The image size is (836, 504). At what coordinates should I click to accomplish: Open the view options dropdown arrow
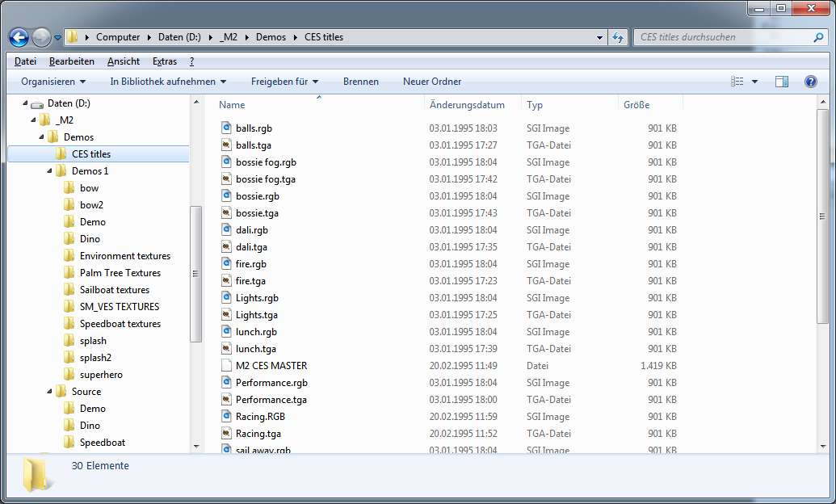click(x=754, y=82)
